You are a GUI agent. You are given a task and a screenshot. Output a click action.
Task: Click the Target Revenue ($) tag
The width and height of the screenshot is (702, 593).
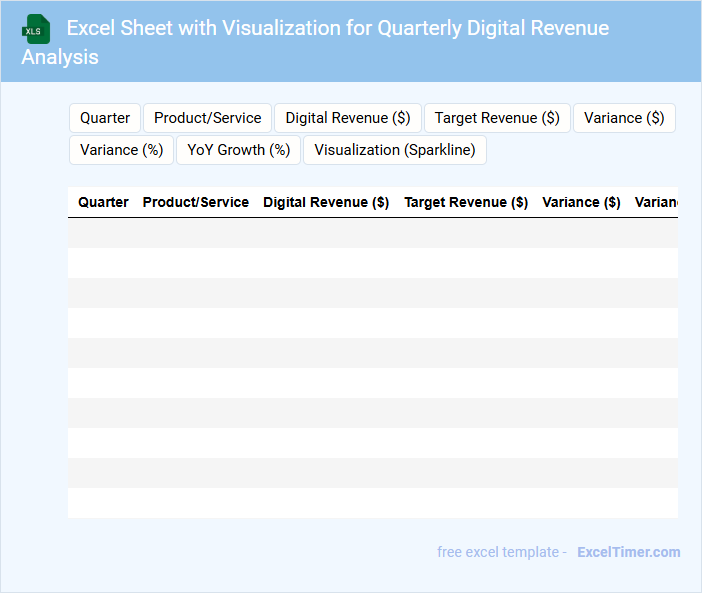497,118
